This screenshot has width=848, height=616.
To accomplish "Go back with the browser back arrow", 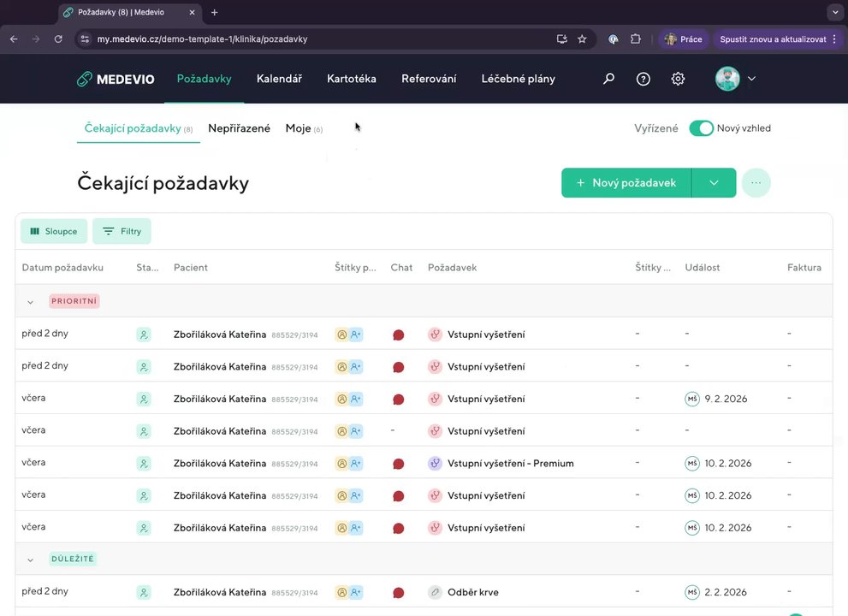I will click(x=14, y=39).
